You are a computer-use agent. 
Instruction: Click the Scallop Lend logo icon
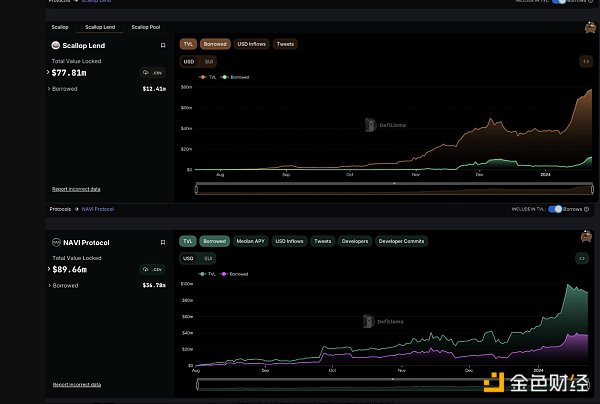54,45
